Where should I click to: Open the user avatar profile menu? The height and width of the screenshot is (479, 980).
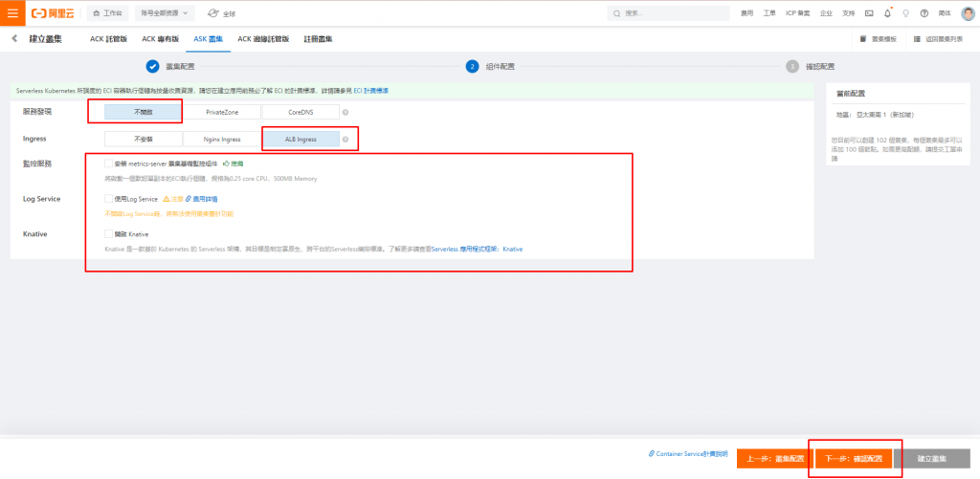tap(968, 13)
